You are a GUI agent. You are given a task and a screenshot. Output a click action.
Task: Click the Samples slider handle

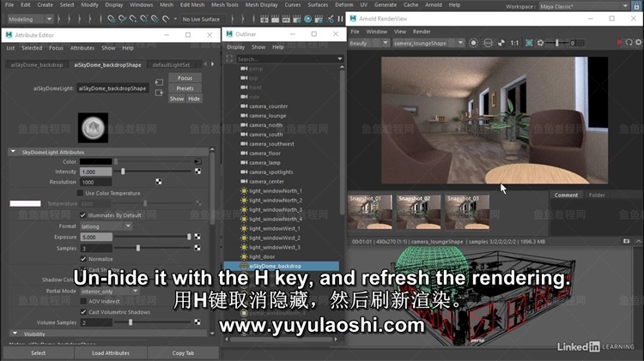pyautogui.click(x=138, y=248)
